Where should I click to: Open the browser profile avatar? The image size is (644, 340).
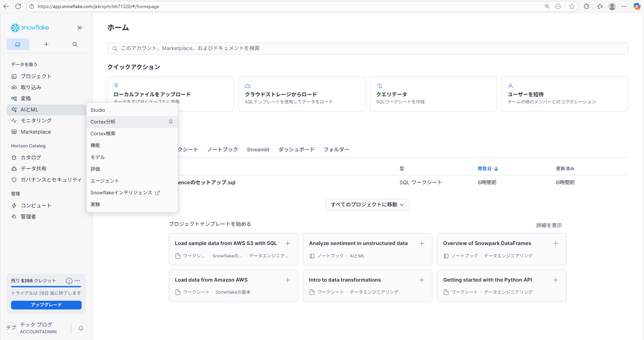[x=612, y=6]
